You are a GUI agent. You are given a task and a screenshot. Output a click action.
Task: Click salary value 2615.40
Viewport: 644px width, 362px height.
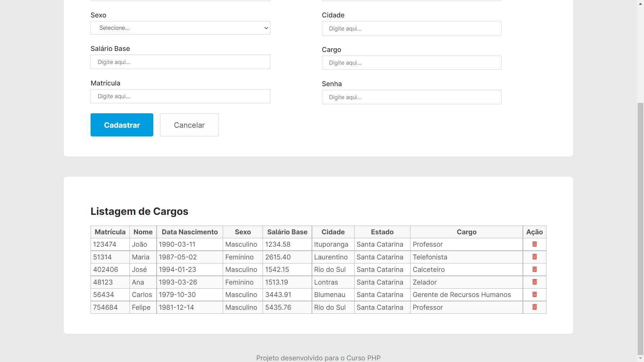[287, 257]
